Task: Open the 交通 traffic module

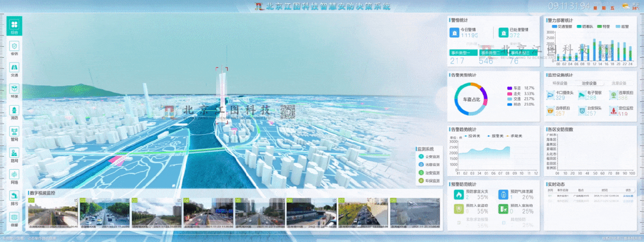Action: [14, 69]
